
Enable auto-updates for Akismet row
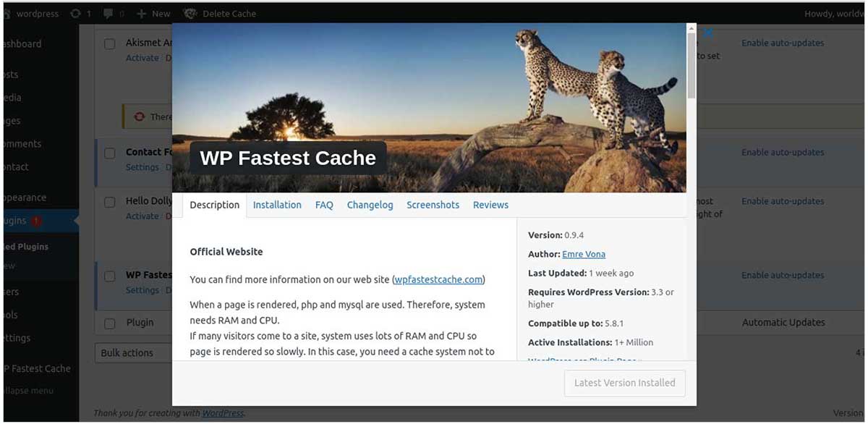783,43
